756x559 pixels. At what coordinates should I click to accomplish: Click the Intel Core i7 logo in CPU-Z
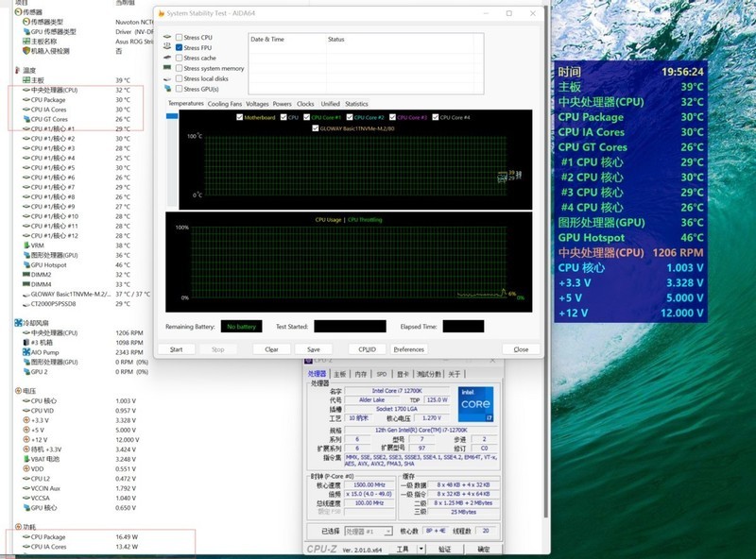[x=475, y=402]
